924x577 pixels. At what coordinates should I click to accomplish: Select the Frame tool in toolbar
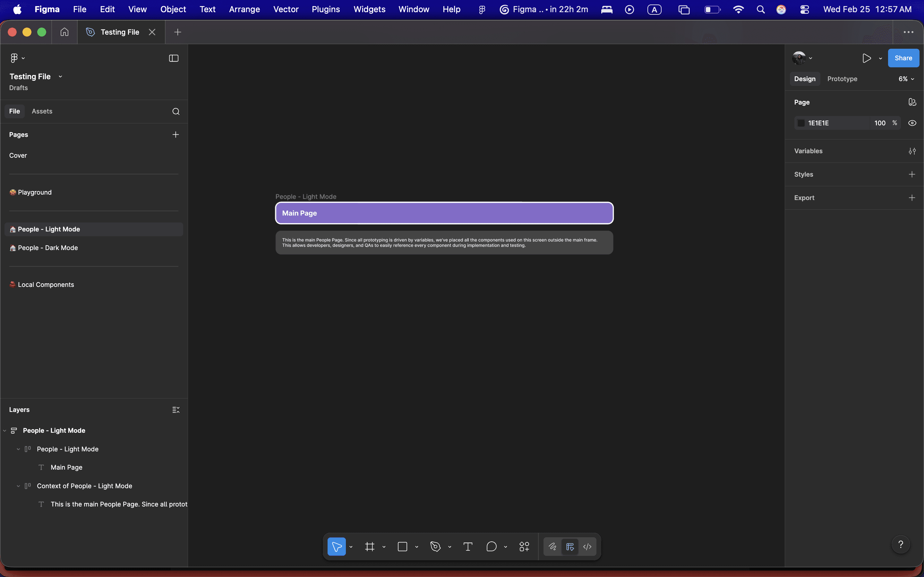[369, 547]
